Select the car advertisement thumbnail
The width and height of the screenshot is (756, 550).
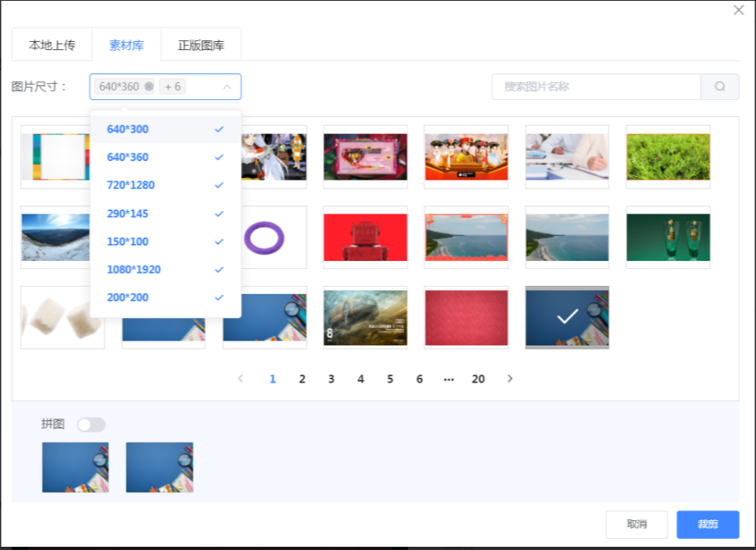point(365,317)
